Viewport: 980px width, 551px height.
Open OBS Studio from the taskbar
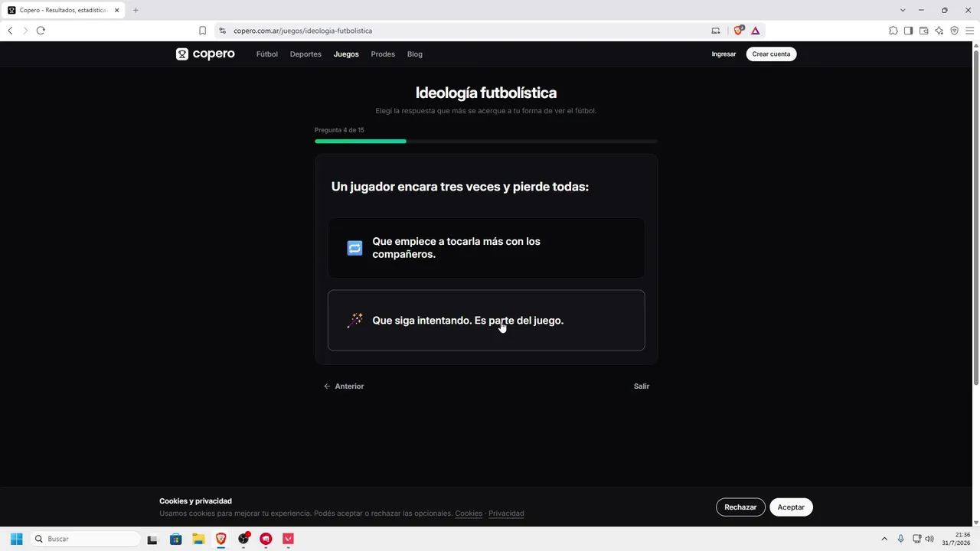pos(243,539)
